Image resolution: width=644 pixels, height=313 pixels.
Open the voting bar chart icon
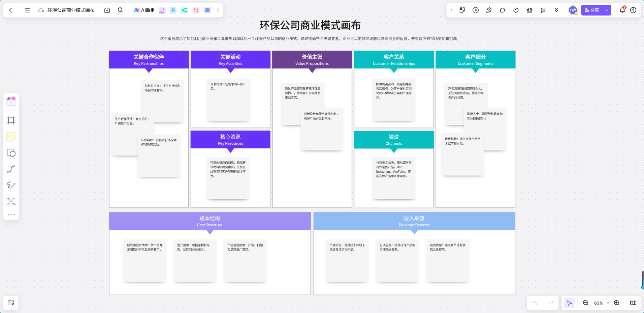529,10
